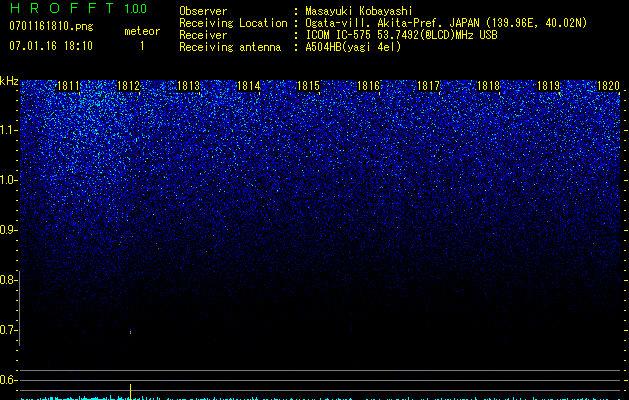Image resolution: width=629 pixels, height=400 pixels.
Task: Click the A504HB(yagi 4el) antenna text
Action: pyautogui.click(x=353, y=47)
